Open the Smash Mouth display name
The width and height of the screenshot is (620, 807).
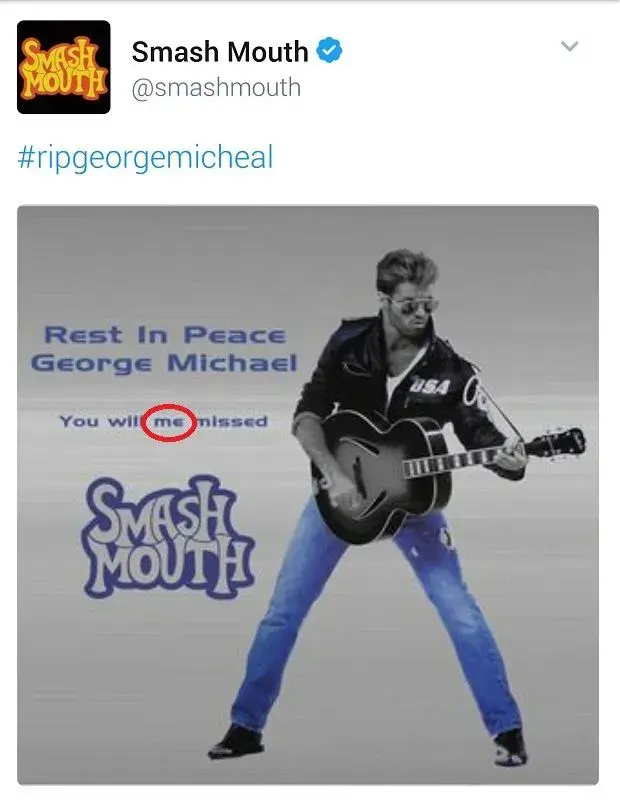pyautogui.click(x=220, y=51)
